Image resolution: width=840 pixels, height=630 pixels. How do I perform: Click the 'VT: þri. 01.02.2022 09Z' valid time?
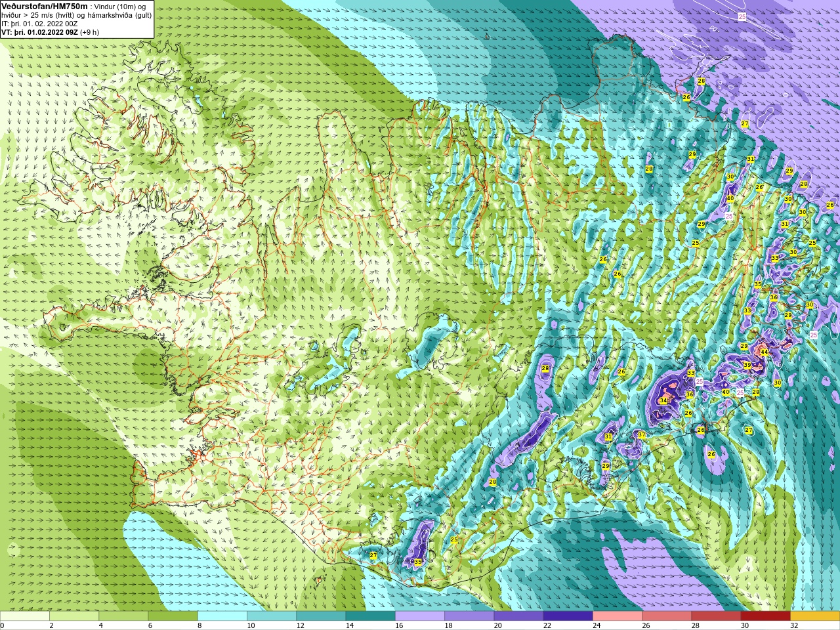click(x=39, y=32)
